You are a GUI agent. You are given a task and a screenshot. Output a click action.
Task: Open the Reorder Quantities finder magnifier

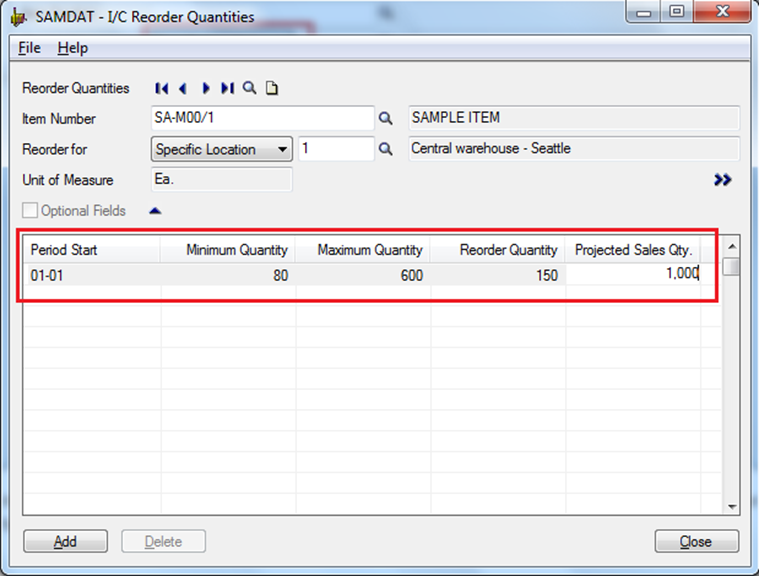click(249, 88)
